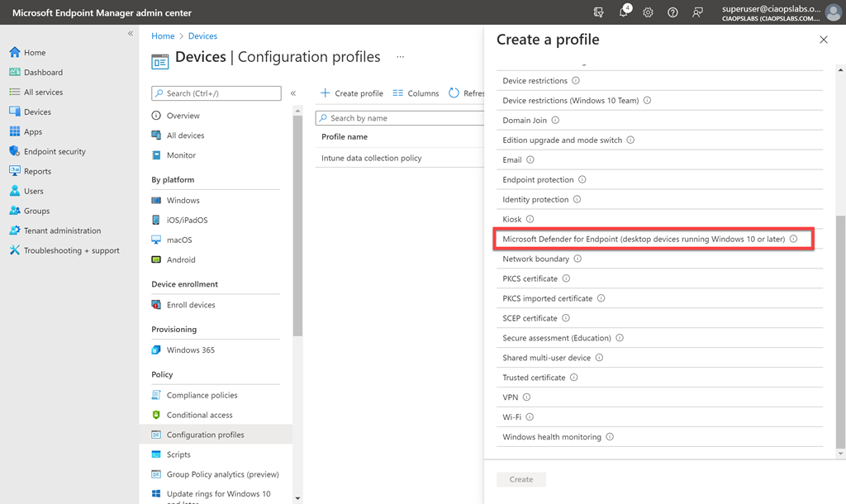Select Endpoint security in left navigation
The image size is (846, 504).
pos(55,151)
